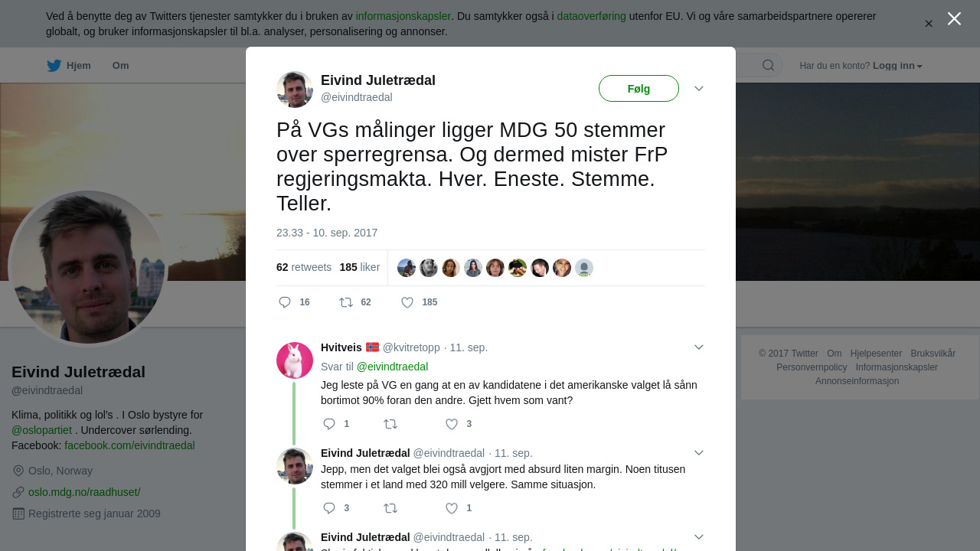Expand the Hvitveis tweet options chevron
The image size is (980, 551).
click(699, 347)
